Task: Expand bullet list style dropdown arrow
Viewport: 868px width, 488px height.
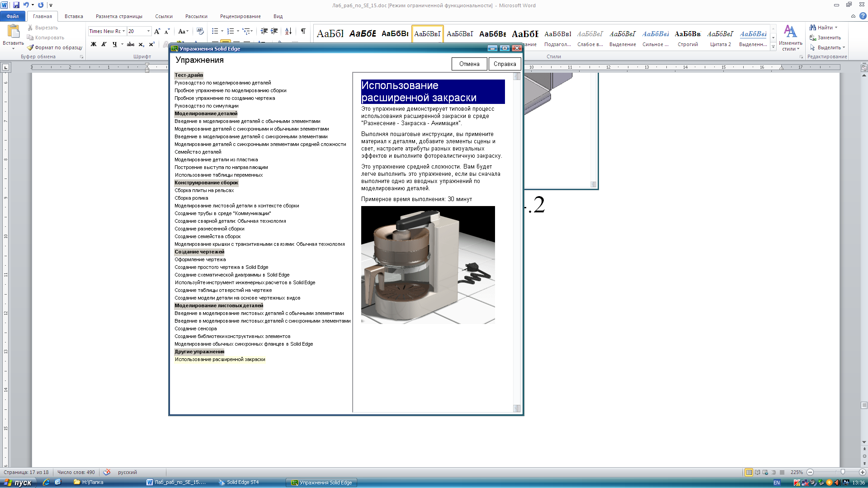Action: point(222,31)
